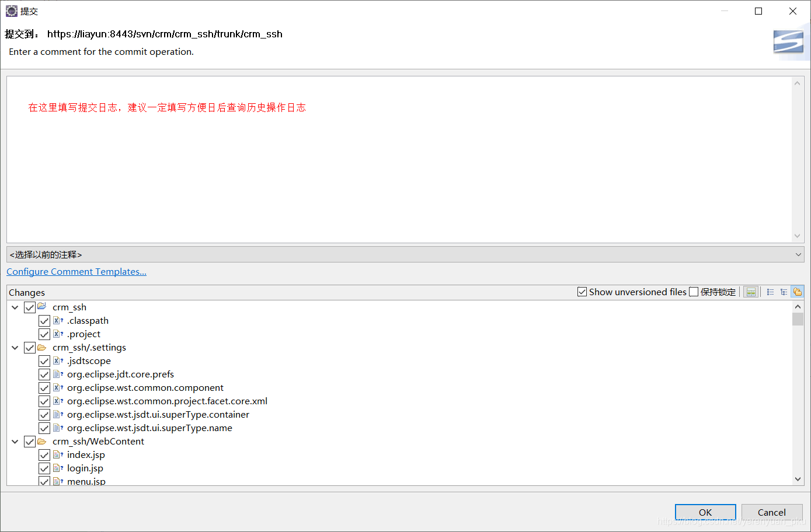Click the org.eclipse.wst.common.component file icon
The height and width of the screenshot is (532, 811).
(x=58, y=387)
